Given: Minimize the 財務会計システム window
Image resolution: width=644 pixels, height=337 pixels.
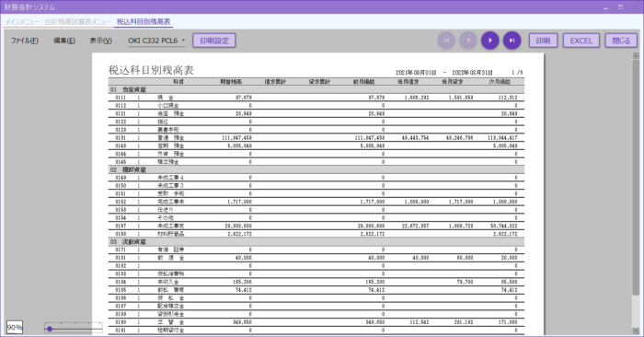Looking at the screenshot, I should click(606, 7).
